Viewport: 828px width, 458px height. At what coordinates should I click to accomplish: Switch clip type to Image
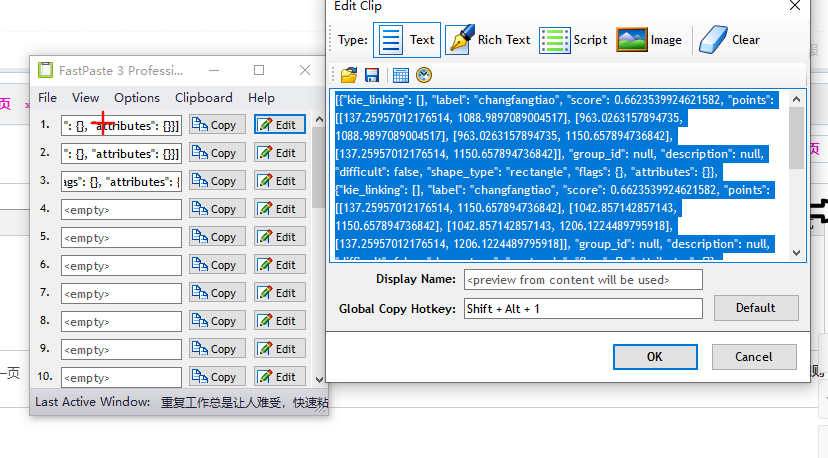pos(649,40)
